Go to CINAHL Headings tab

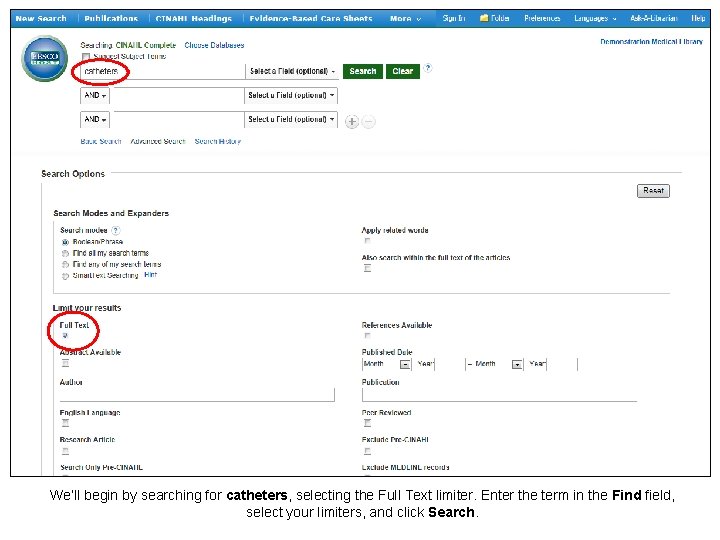click(x=194, y=18)
